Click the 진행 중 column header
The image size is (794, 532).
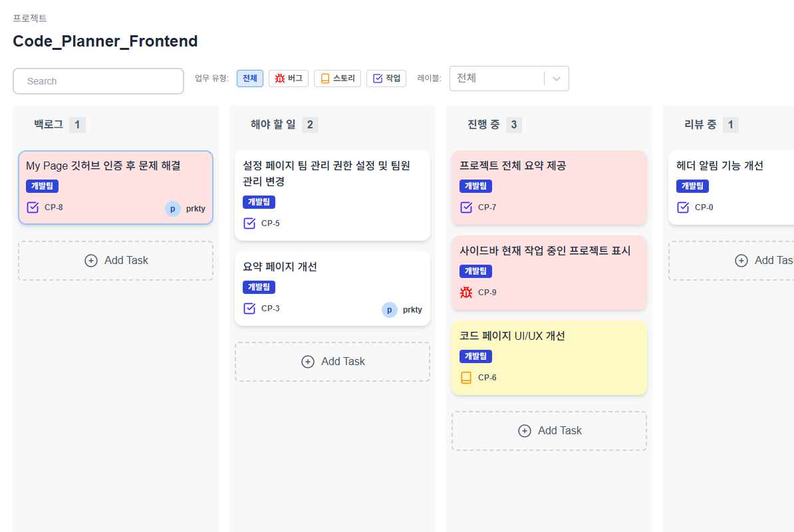pos(483,124)
